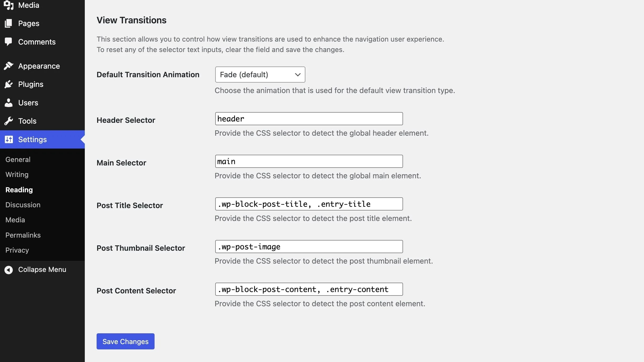Click the Media sidebar icon
Viewport: 644px width, 362px height.
pos(9,5)
